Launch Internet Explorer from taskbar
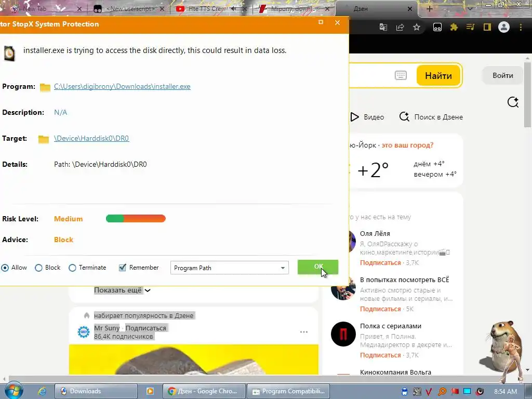Screen dimensions: 532x399 (x=42, y=391)
